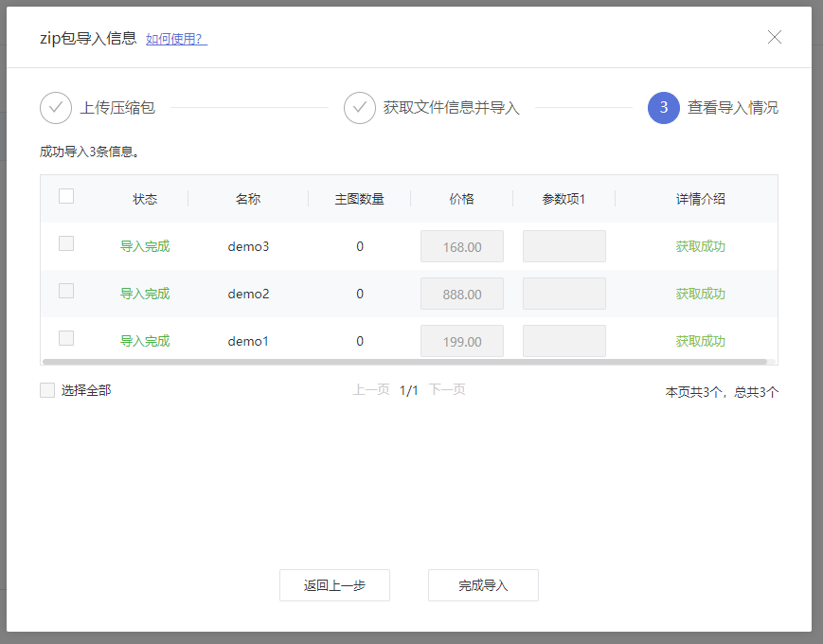The height and width of the screenshot is (644, 823).
Task: Click the 上一页 pagination control
Action: [x=371, y=389]
